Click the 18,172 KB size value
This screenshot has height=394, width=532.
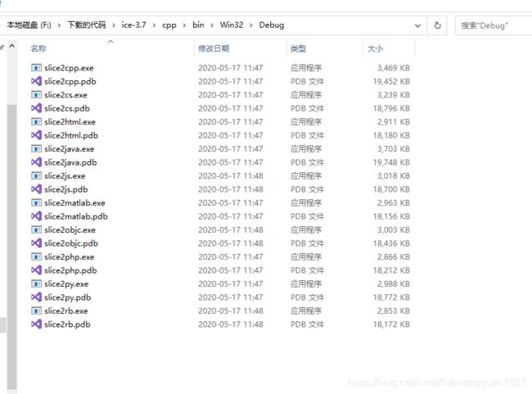coord(391,324)
